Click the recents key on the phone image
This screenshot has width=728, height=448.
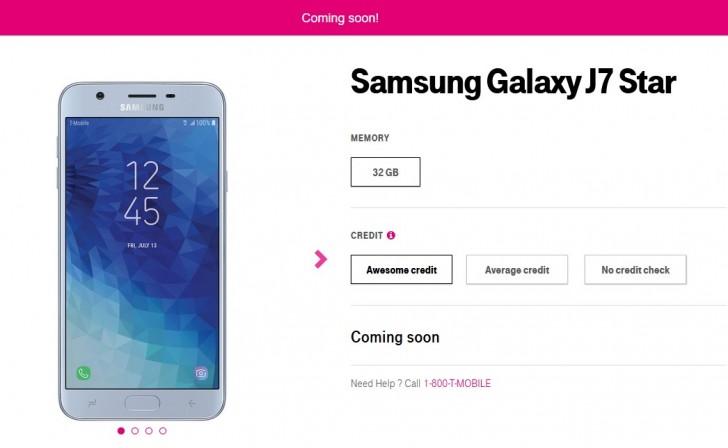tap(92, 403)
